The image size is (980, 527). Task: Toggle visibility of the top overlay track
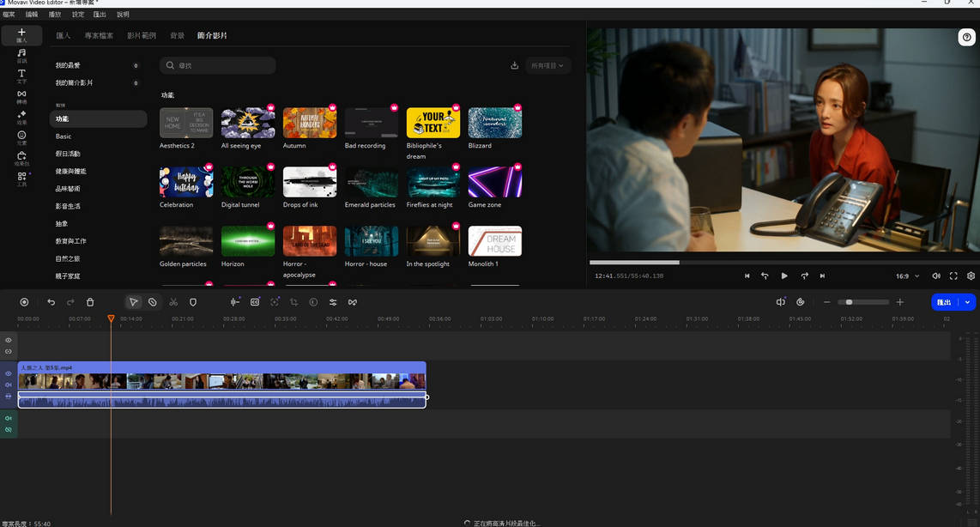tap(8, 340)
